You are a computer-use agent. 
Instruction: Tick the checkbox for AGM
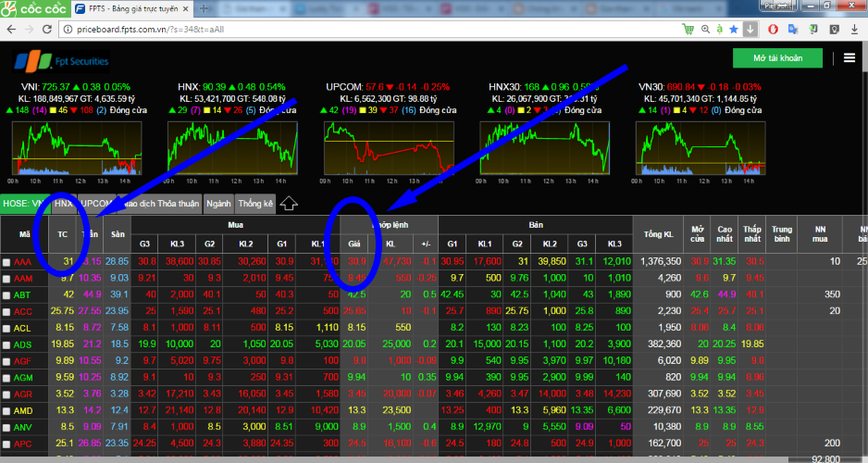click(6, 378)
